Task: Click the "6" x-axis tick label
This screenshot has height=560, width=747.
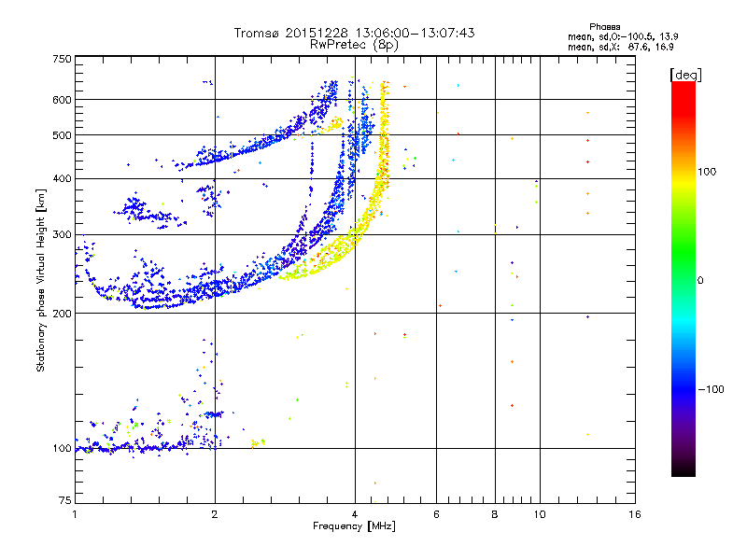Action: click(x=436, y=514)
